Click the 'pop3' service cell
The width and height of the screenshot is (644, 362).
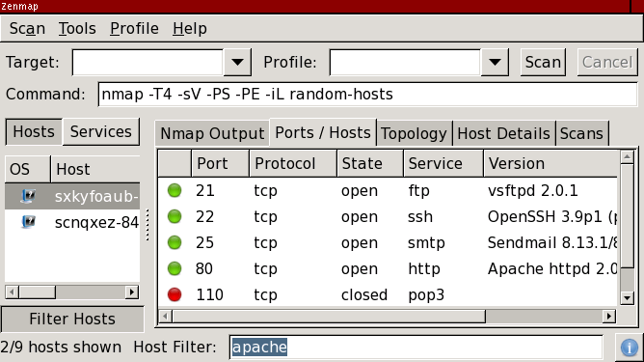426,295
